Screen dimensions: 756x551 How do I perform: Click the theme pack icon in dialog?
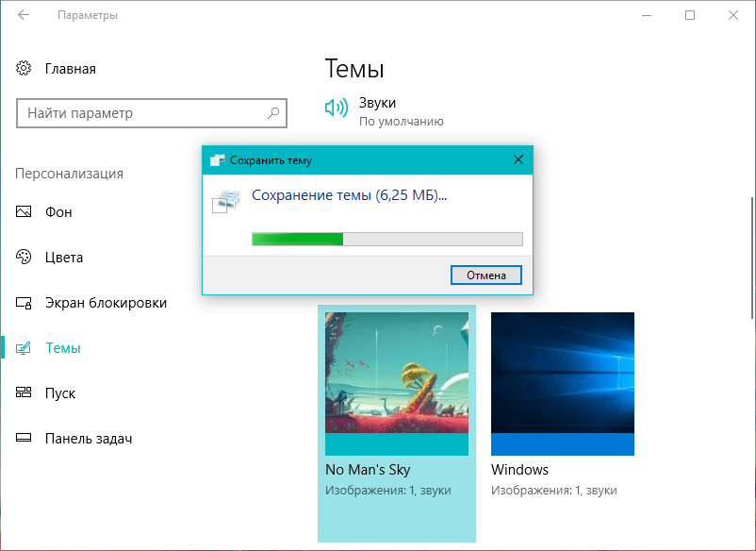pos(226,202)
